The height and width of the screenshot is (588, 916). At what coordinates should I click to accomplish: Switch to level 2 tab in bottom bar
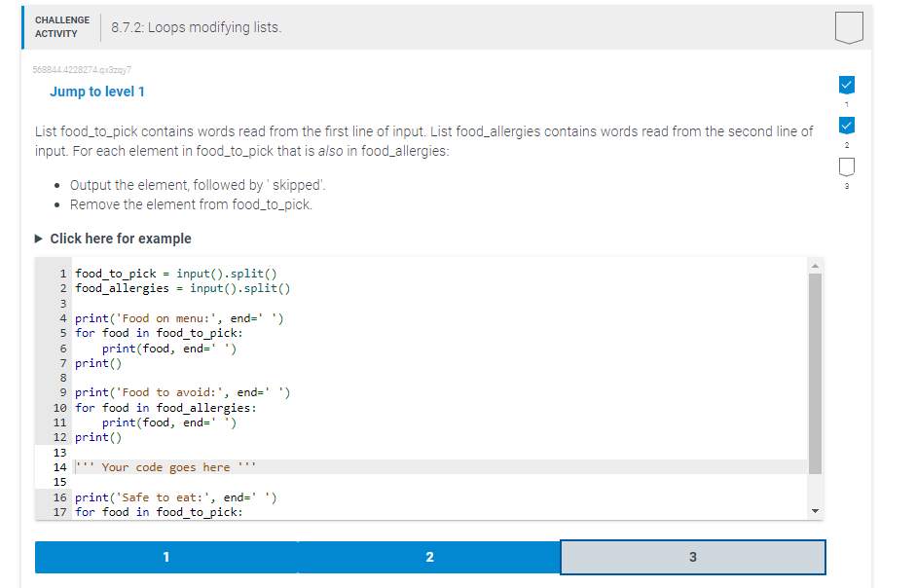click(429, 557)
